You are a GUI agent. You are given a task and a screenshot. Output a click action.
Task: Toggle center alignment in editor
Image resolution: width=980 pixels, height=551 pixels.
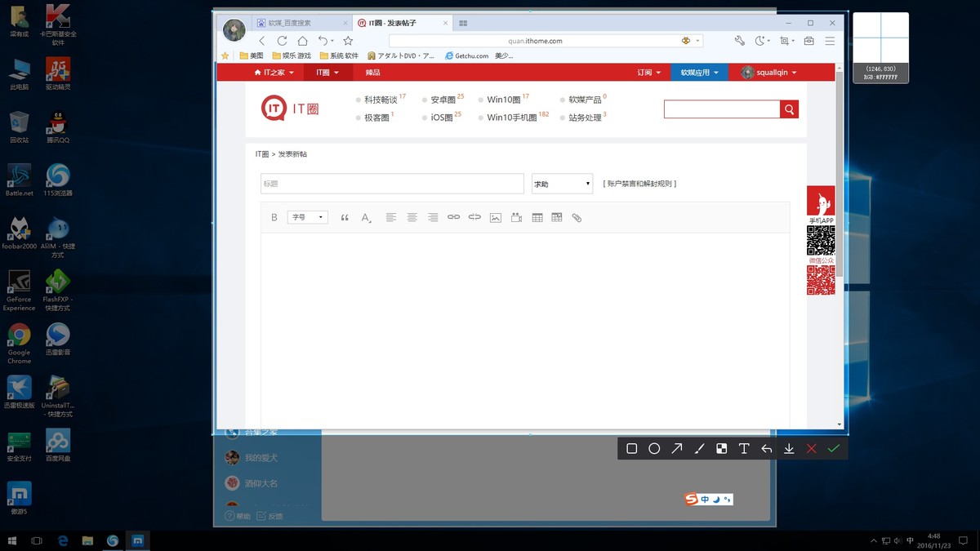412,218
